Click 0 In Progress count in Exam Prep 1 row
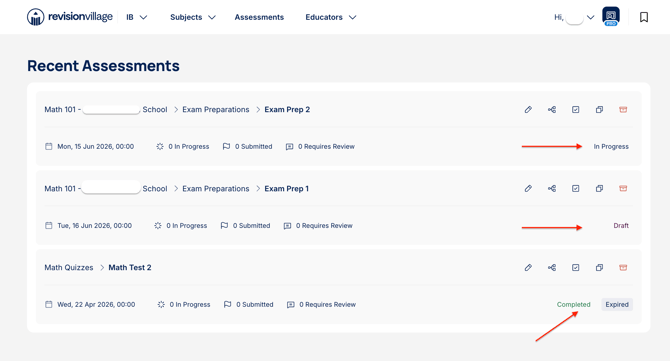This screenshot has height=361, width=670. [181, 226]
